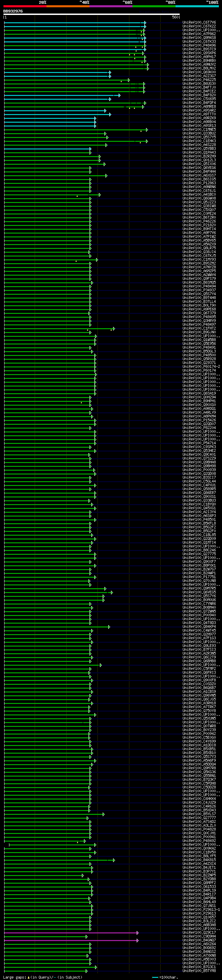Select hit UniRef100_B2RZH9
This screenshot has height=980, width=222.
point(199,156)
